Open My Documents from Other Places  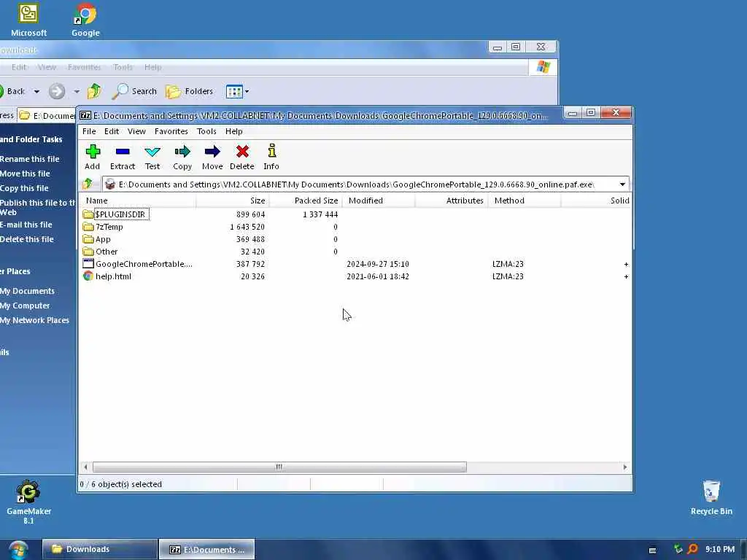pos(27,291)
